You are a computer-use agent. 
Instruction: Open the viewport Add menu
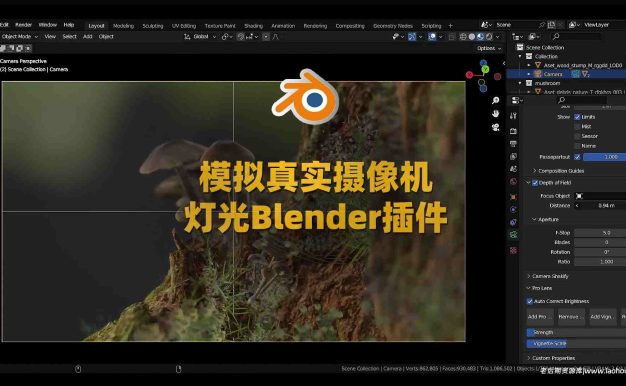click(87, 36)
